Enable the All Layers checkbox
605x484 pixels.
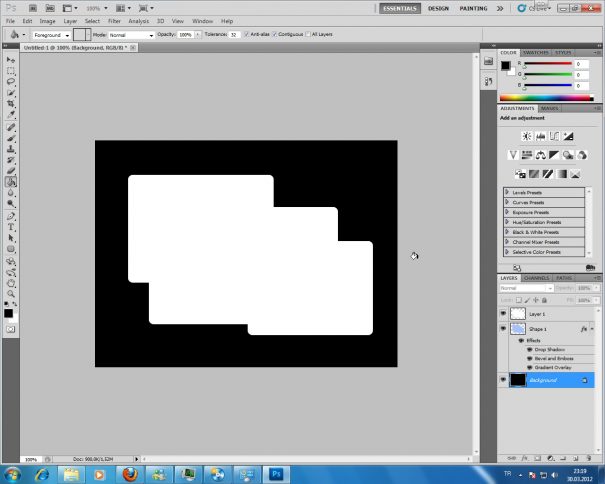pyautogui.click(x=308, y=34)
